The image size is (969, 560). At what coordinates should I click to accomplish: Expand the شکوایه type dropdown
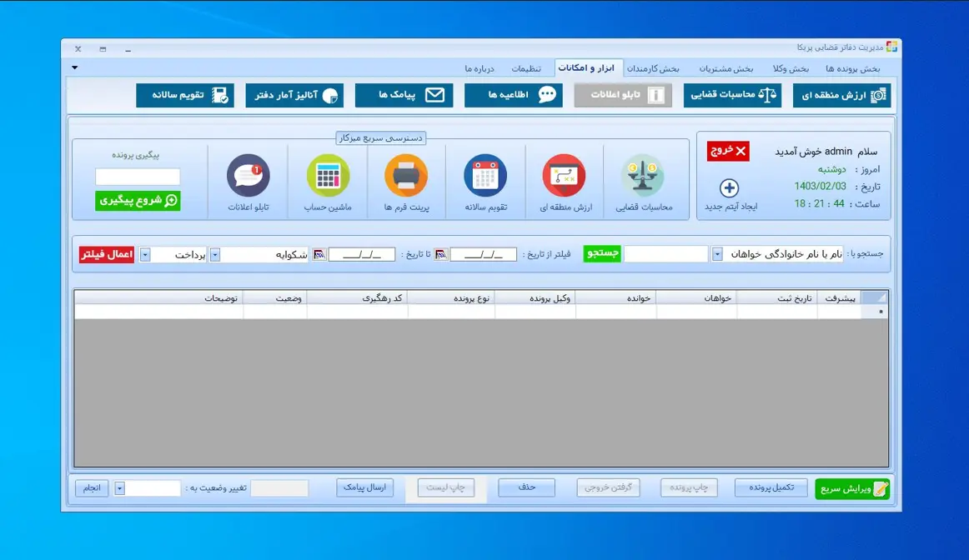point(215,254)
